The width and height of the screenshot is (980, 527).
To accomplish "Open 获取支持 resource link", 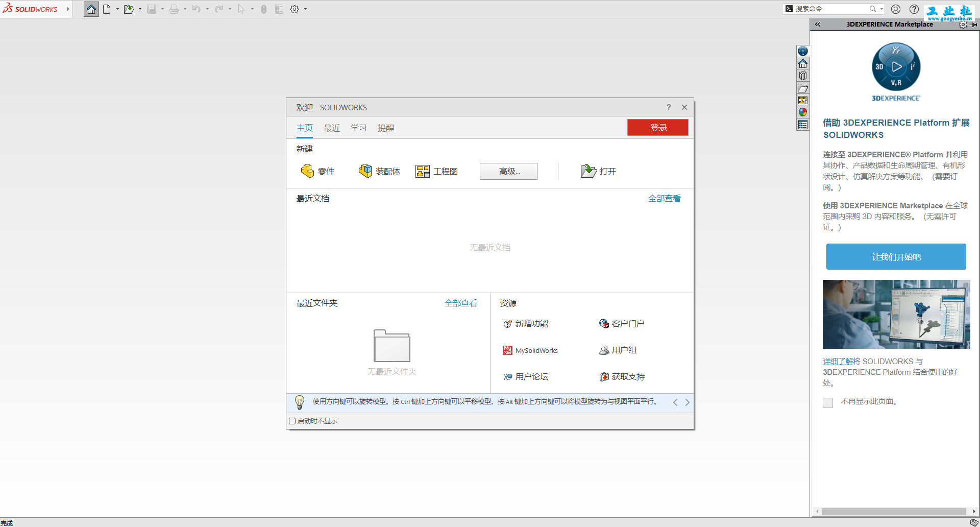I will point(622,377).
